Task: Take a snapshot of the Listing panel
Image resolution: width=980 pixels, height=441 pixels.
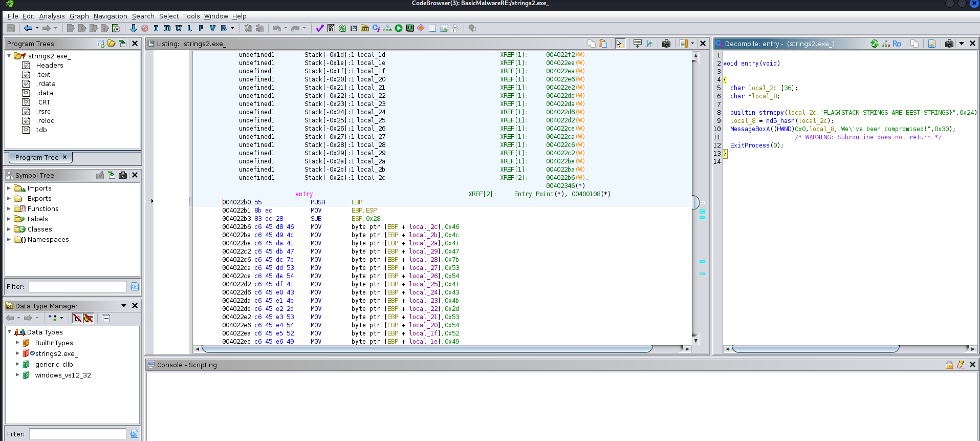Action: click(666, 44)
